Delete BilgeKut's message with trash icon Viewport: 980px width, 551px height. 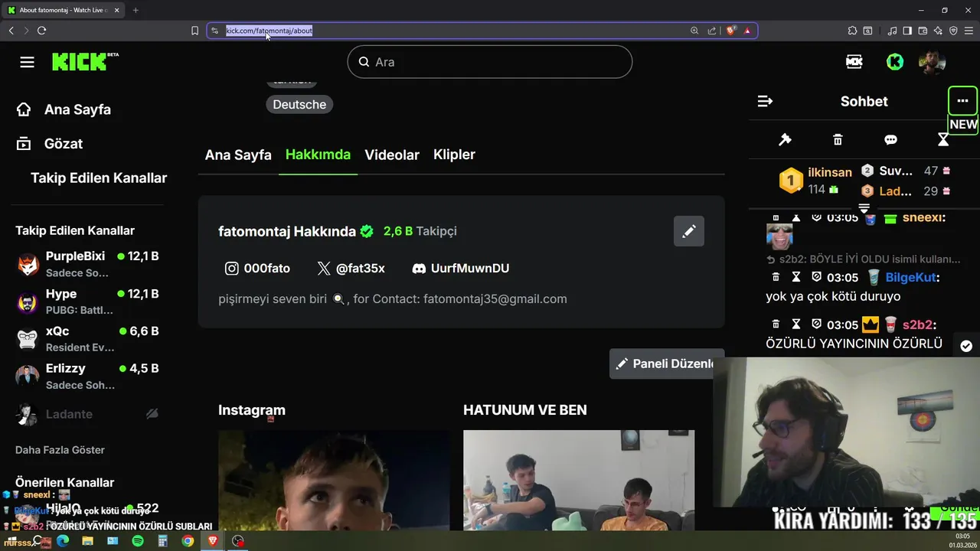click(x=776, y=277)
